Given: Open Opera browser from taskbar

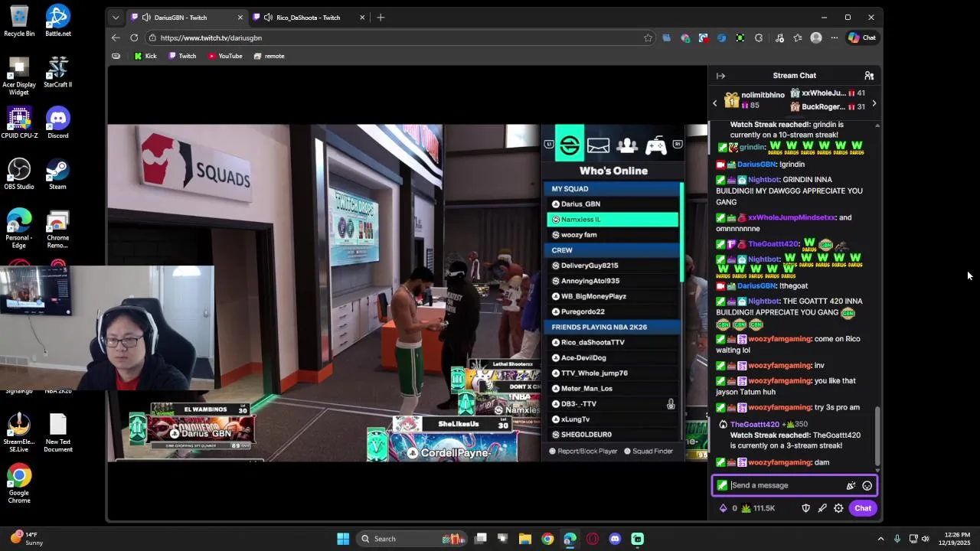Looking at the screenshot, I should [593, 539].
